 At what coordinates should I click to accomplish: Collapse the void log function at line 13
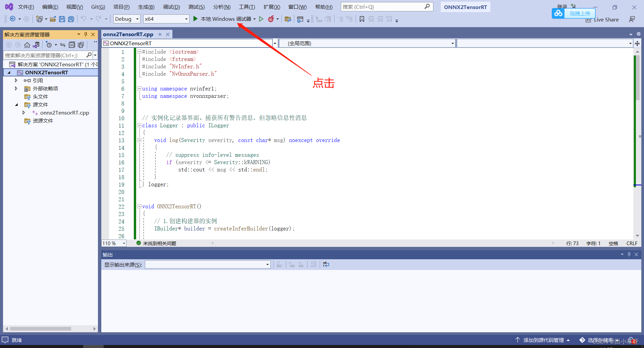[x=139, y=140]
